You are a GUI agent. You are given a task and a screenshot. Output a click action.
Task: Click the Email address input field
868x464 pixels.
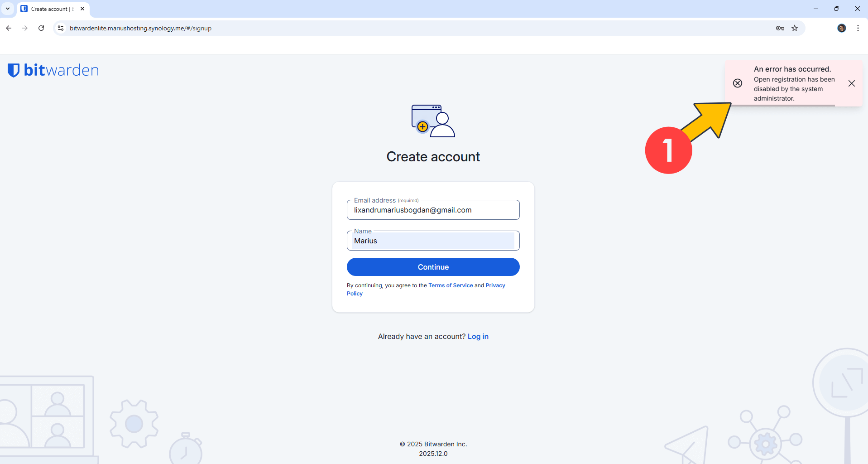[432, 210]
